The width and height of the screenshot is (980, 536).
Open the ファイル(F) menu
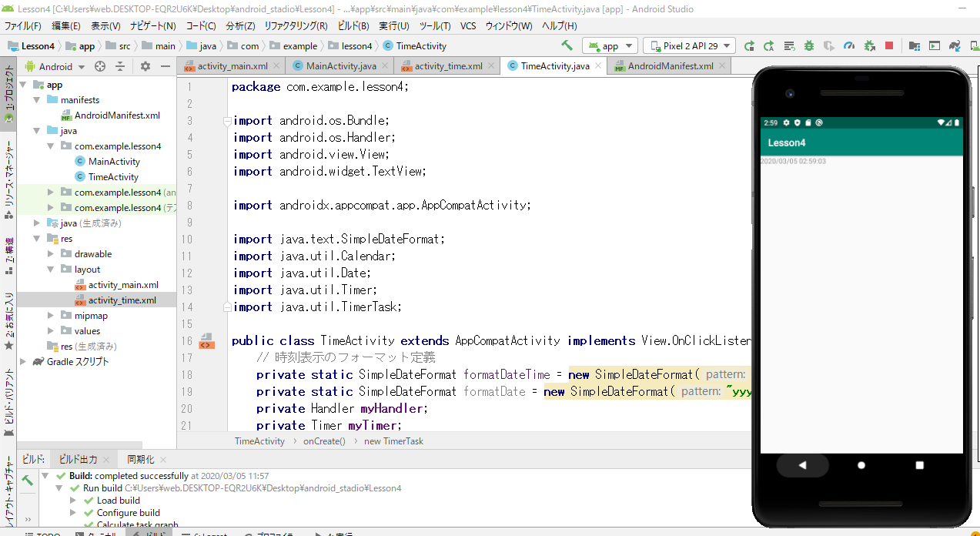tap(23, 25)
